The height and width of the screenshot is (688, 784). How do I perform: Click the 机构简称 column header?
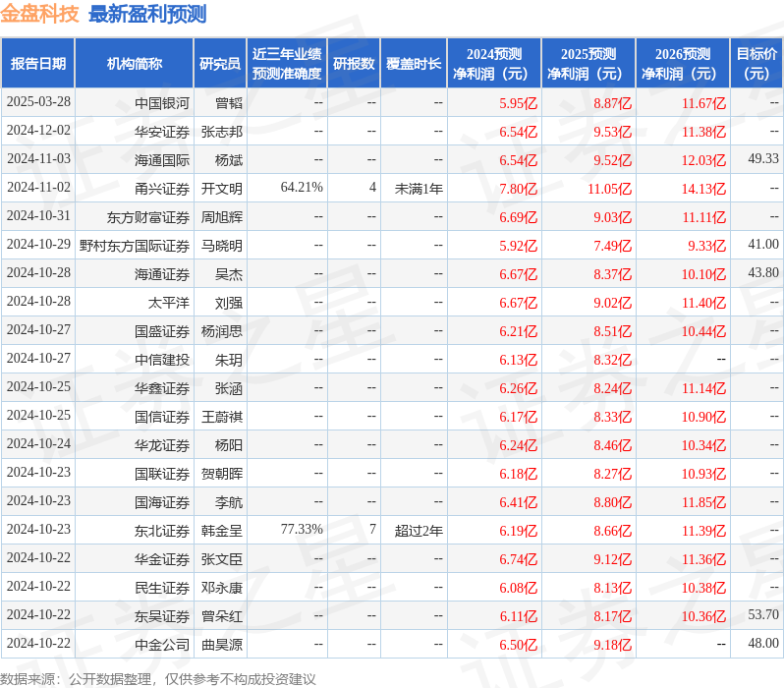coord(134,64)
